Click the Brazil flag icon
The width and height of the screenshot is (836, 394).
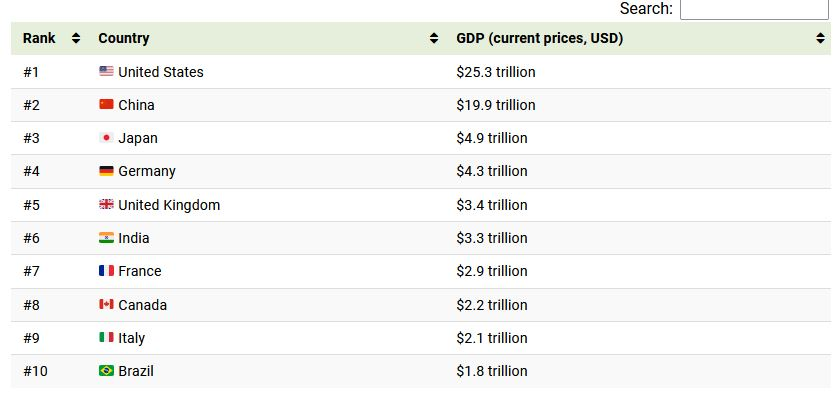point(106,370)
